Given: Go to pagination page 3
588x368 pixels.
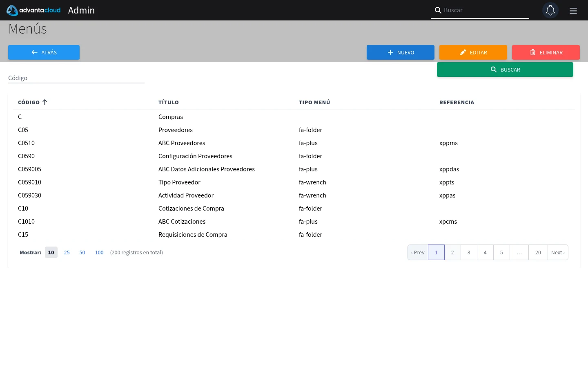Looking at the screenshot, I should [x=469, y=252].
